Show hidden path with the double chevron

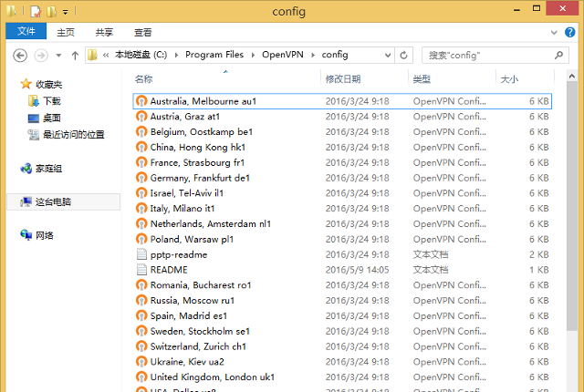click(106, 56)
